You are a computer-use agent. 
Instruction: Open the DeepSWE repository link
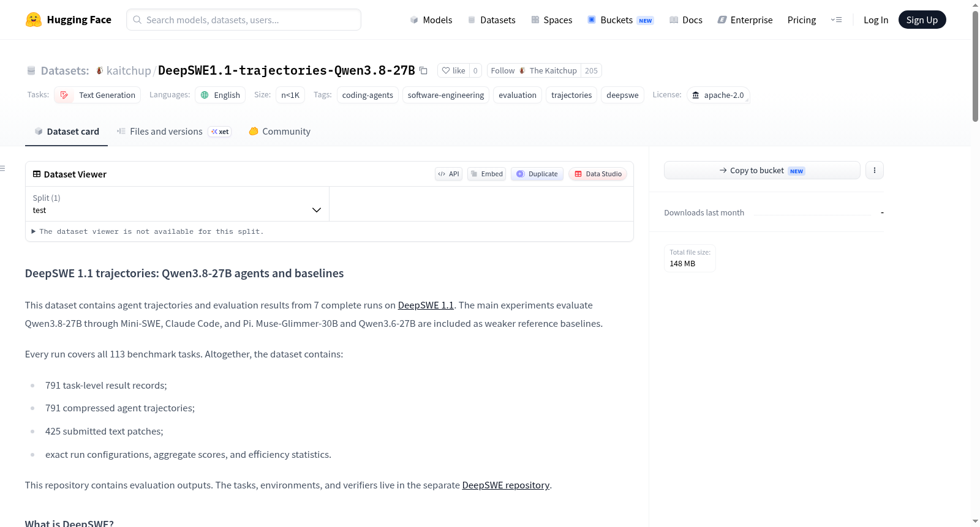pyautogui.click(x=506, y=485)
